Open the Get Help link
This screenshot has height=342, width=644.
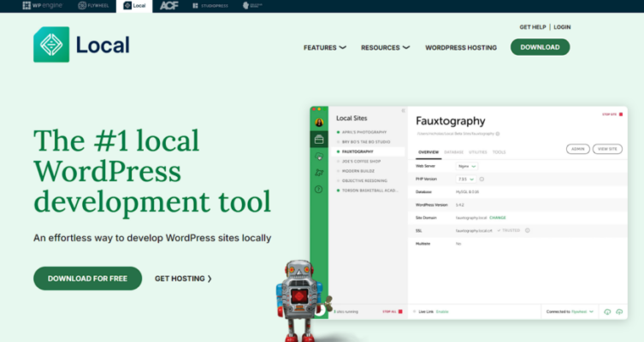tap(532, 27)
